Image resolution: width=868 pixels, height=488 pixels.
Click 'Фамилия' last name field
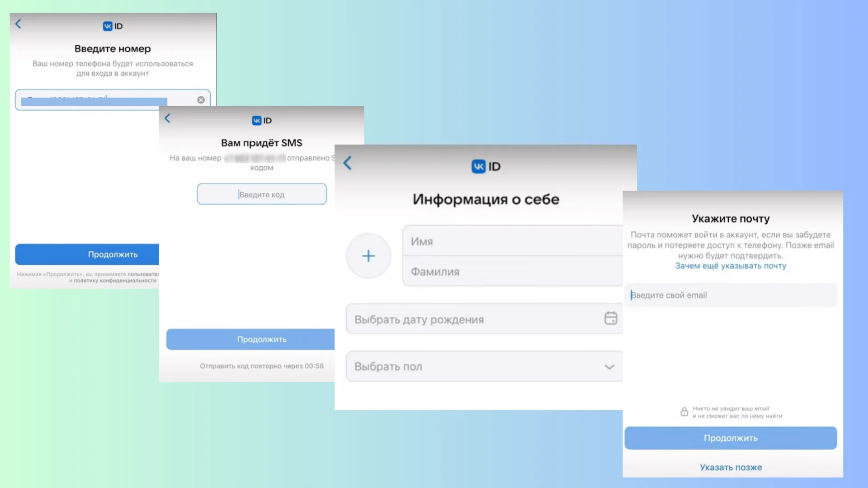[511, 272]
